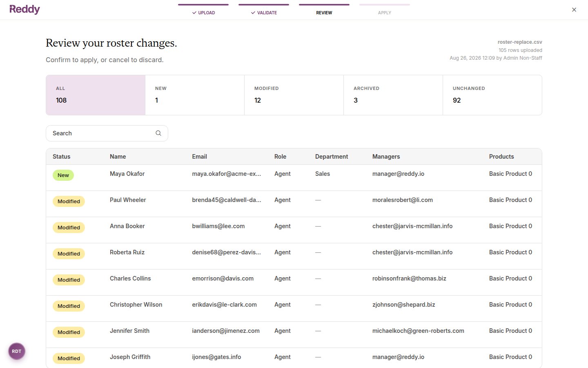588x368 pixels.
Task: Filter by New records
Action: pyautogui.click(x=195, y=95)
